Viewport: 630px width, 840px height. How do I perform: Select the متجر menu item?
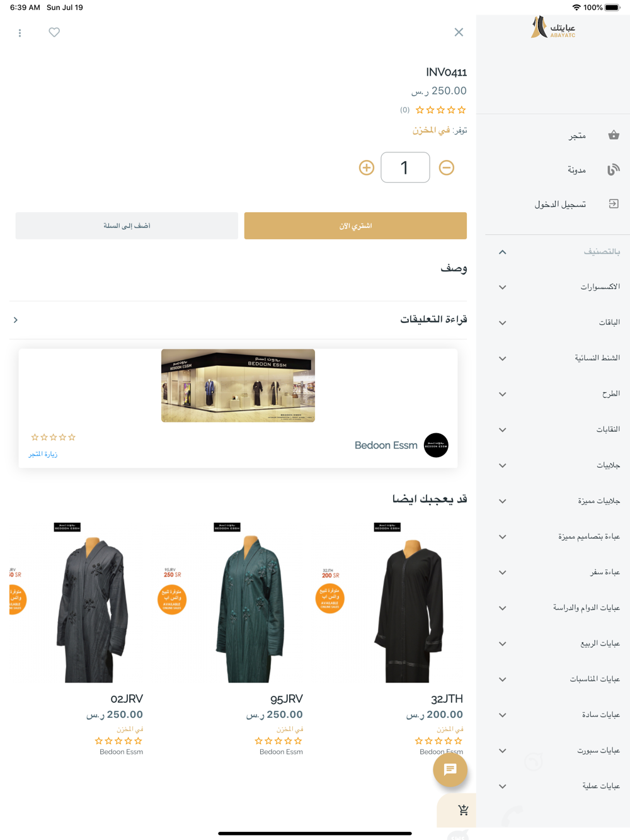[577, 135]
